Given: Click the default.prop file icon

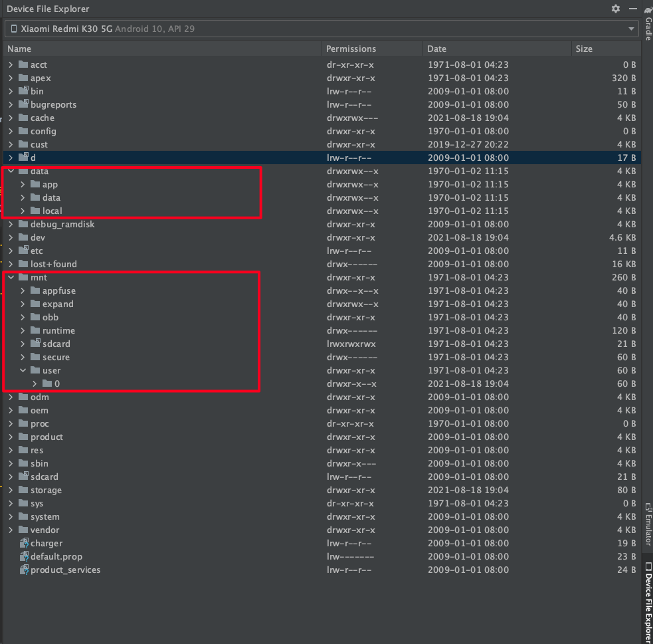Looking at the screenshot, I should click(24, 556).
